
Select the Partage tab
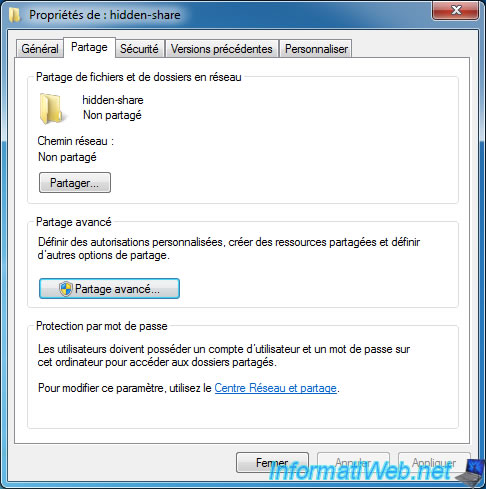point(89,47)
